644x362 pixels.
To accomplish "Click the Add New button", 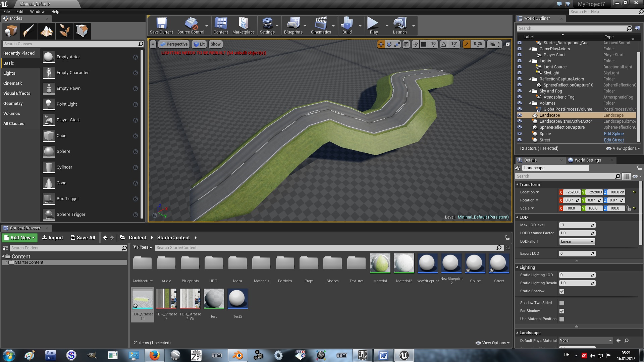I will (x=19, y=238).
